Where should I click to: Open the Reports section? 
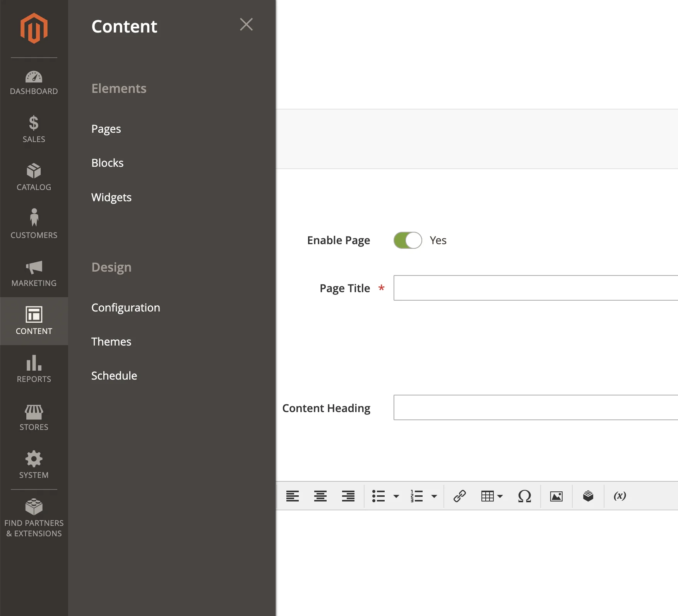(x=34, y=368)
